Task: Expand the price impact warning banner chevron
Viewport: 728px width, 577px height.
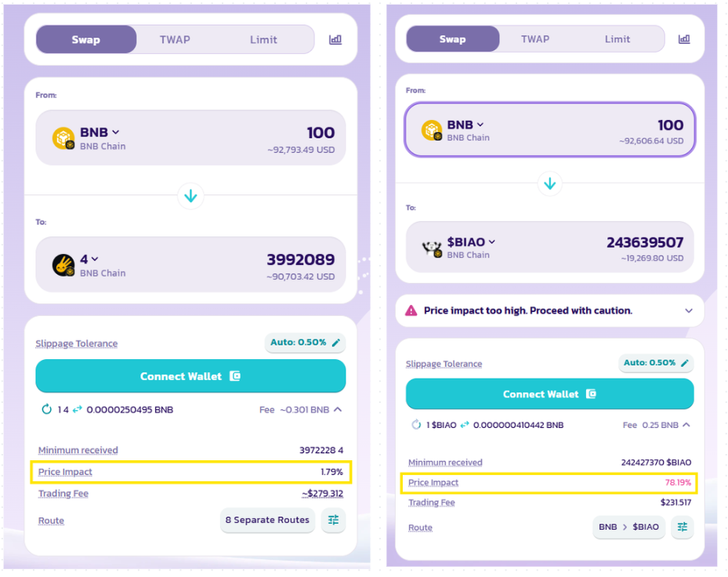Action: (688, 310)
